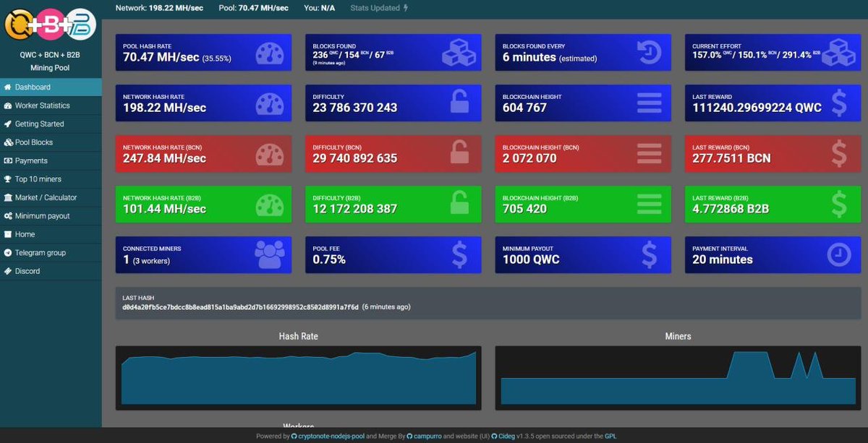
Task: Click the Current Effort cubes icon
Action: tap(839, 53)
